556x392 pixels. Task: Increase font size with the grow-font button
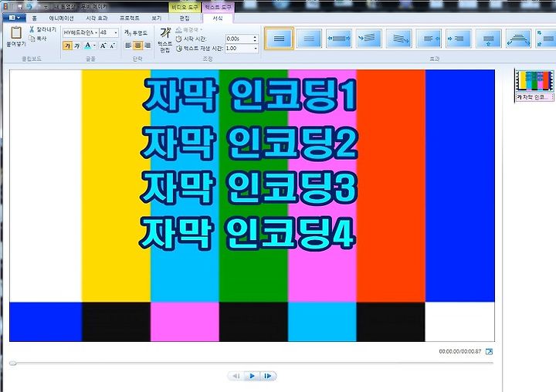click(x=103, y=46)
